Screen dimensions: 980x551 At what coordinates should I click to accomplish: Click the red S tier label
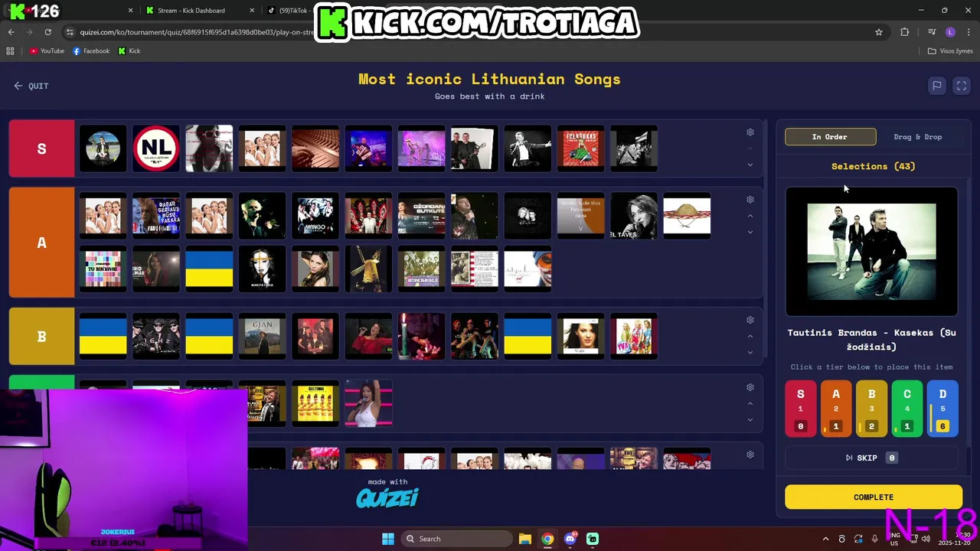point(42,148)
